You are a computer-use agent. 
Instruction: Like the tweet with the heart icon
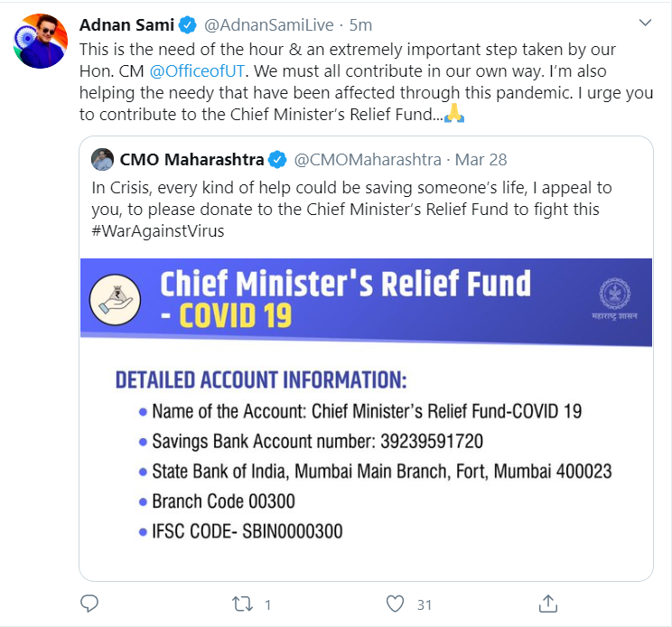[x=394, y=603]
